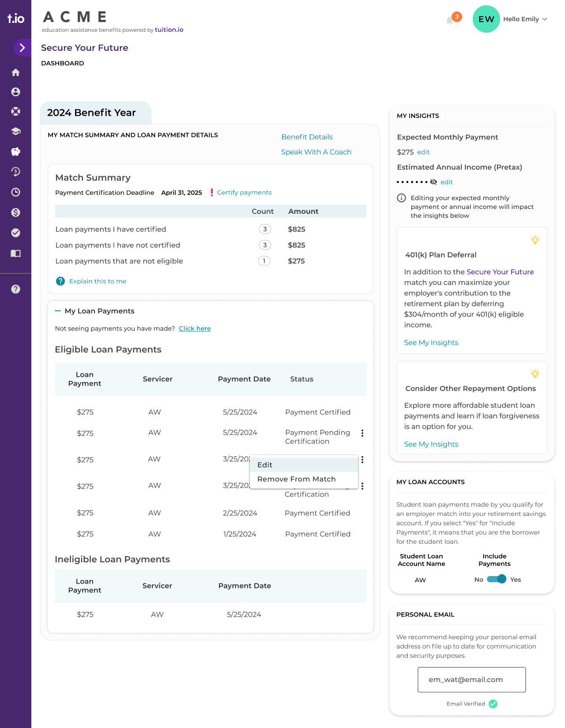This screenshot has height=728, width=565.
Task: Click Servicer header in Ineligible Loan Payments table
Action: click(157, 586)
